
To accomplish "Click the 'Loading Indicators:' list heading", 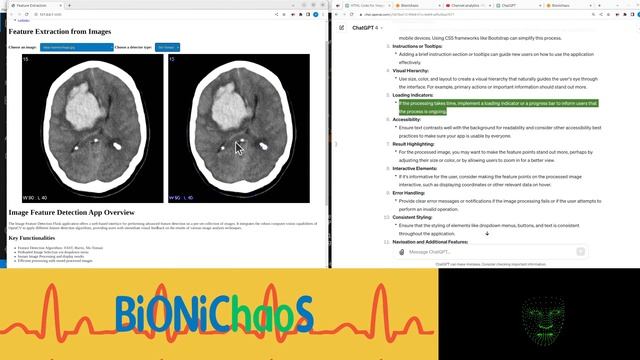I will click(413, 95).
